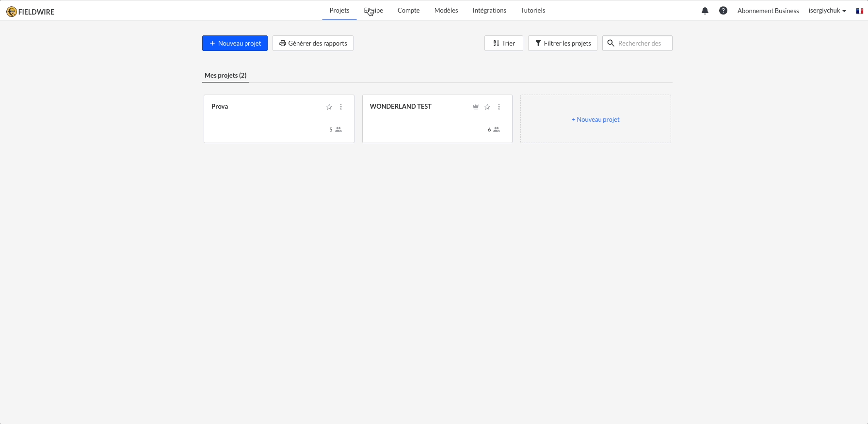Click the help question mark icon
868x424 pixels.
(x=723, y=11)
